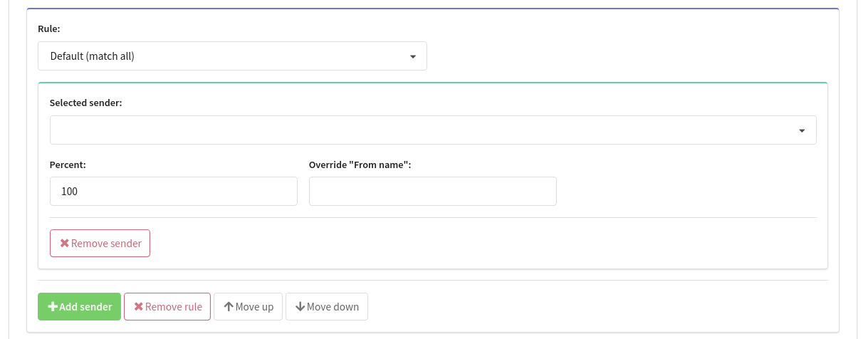Viewport: 868px width, 339px height.
Task: Move the rule up
Action: (x=248, y=307)
